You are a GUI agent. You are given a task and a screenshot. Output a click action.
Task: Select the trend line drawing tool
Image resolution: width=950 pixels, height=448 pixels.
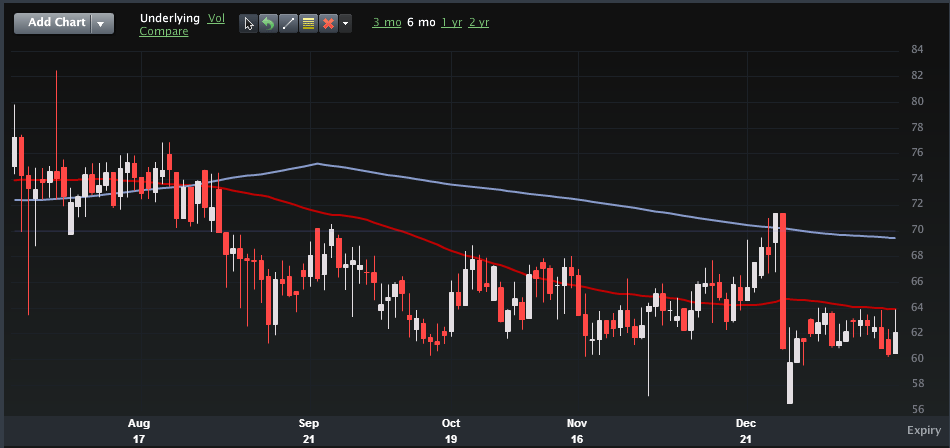pos(288,23)
